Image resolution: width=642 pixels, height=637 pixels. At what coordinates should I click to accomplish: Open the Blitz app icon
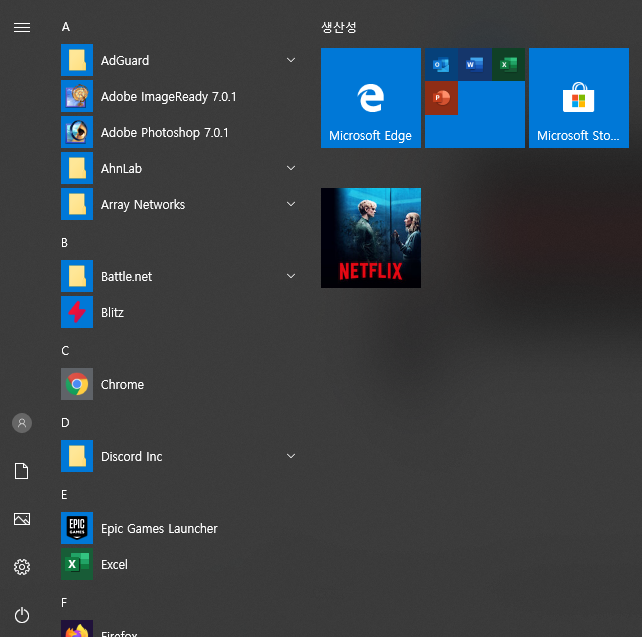77,312
